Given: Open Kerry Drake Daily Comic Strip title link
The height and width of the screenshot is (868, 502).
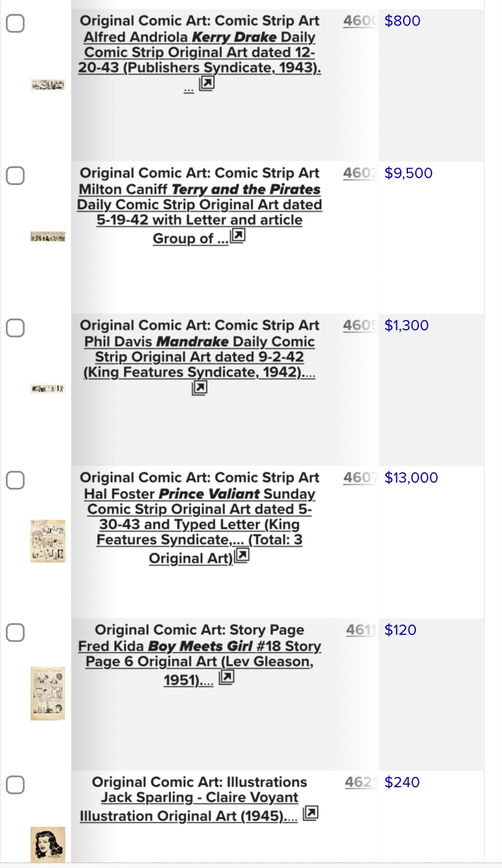Looking at the screenshot, I should click(199, 52).
